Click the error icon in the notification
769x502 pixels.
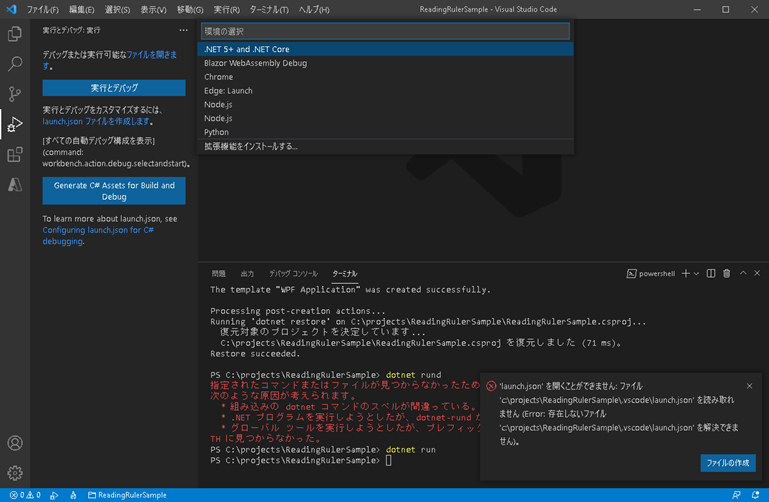pyautogui.click(x=491, y=386)
